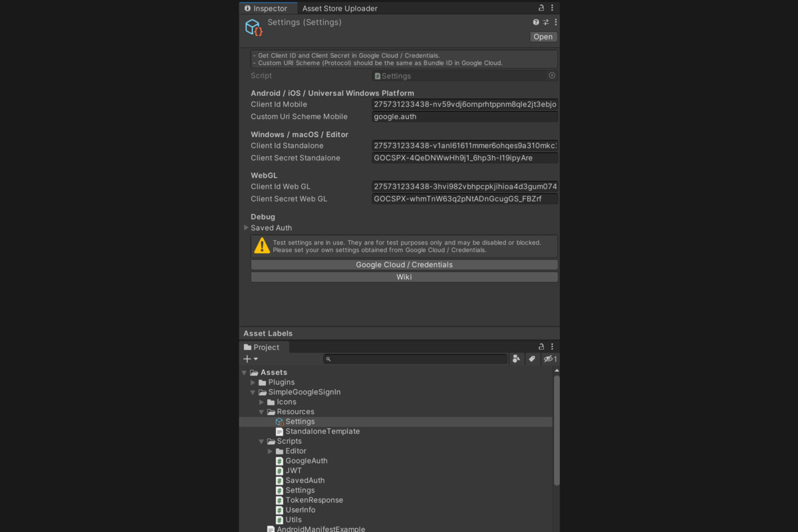Screen dimensions: 798x532
Task: Click the Settings ScriptableObject icon in Inspector header
Action: click(x=253, y=27)
